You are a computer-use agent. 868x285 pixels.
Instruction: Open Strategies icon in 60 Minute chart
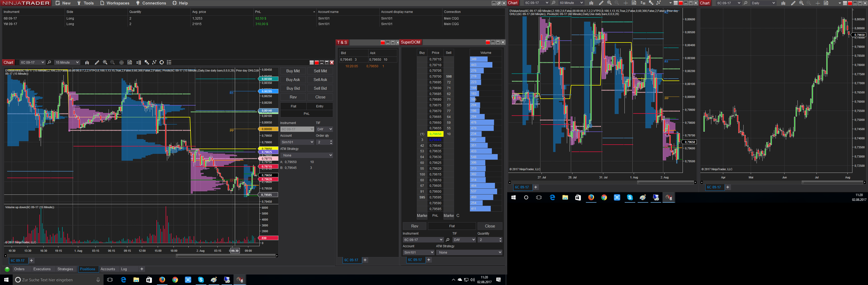(x=659, y=3)
